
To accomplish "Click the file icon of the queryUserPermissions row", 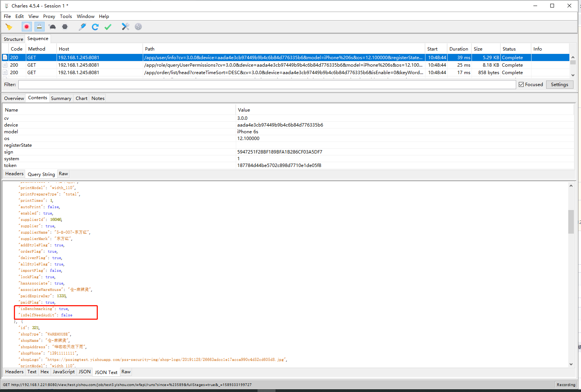I will pos(5,65).
